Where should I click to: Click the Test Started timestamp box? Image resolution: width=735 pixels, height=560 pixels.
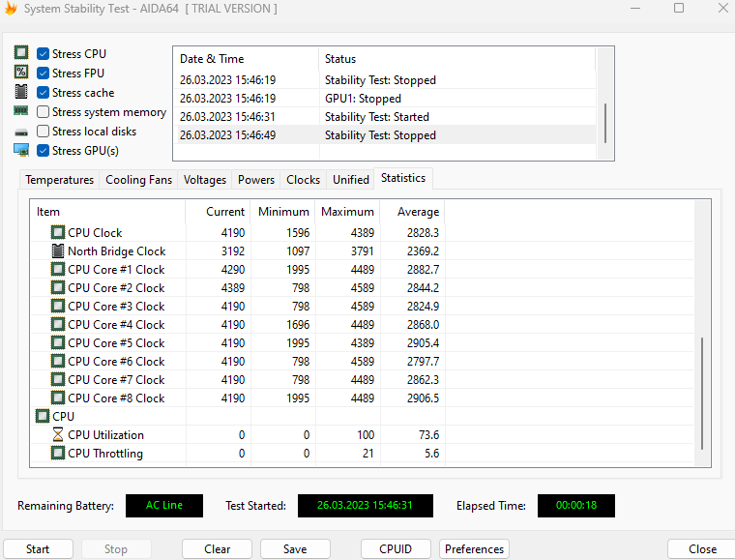[x=366, y=506]
